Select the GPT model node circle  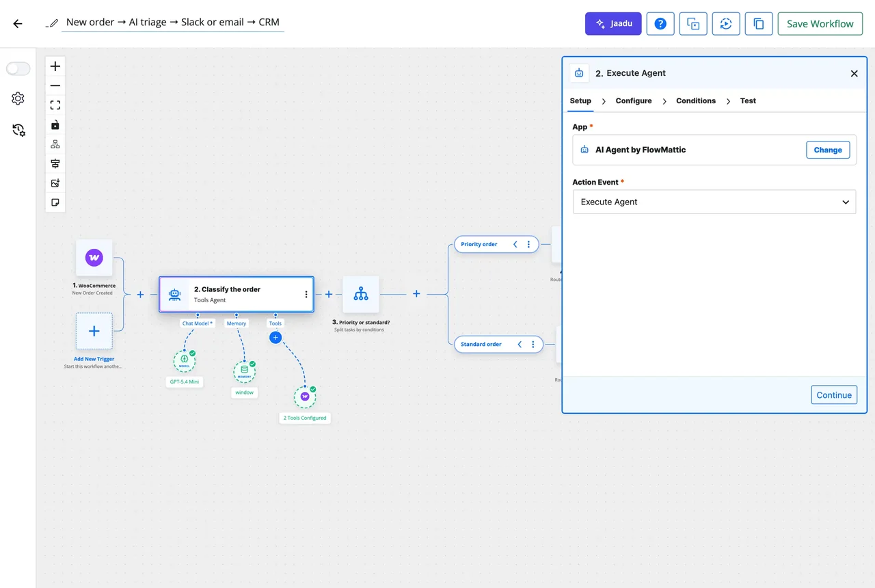(x=184, y=360)
